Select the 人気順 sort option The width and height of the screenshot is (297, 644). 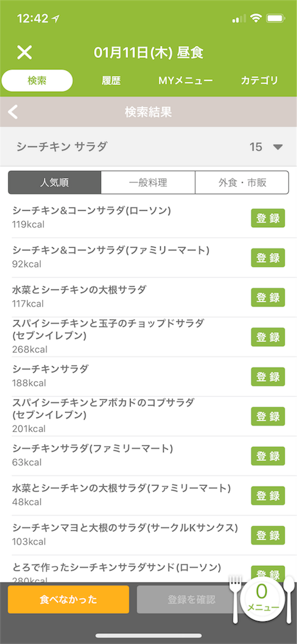click(55, 182)
